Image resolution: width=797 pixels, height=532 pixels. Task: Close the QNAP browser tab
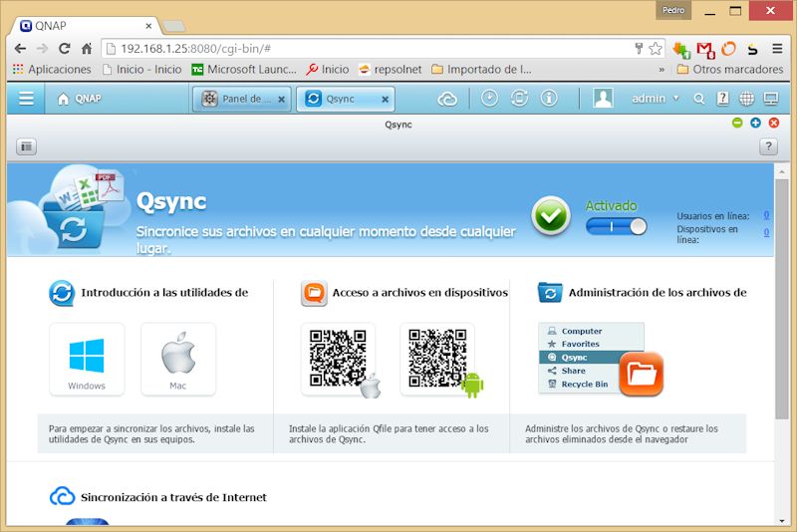(148, 26)
